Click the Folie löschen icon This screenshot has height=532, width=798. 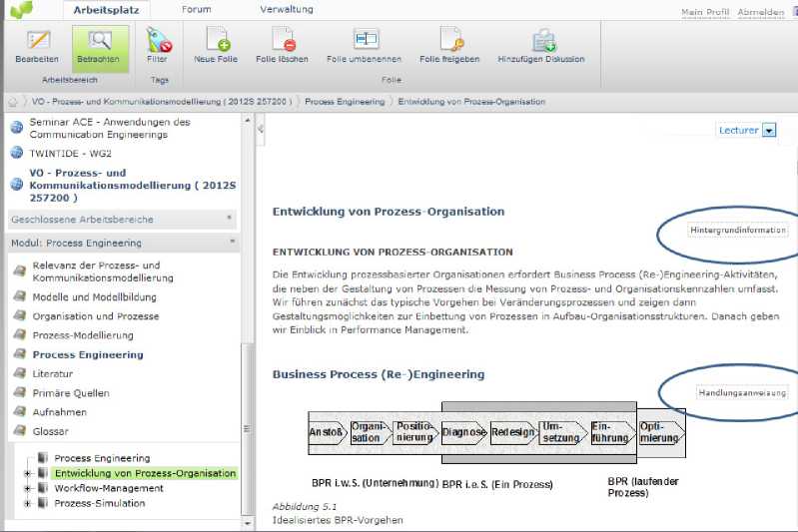click(x=281, y=40)
